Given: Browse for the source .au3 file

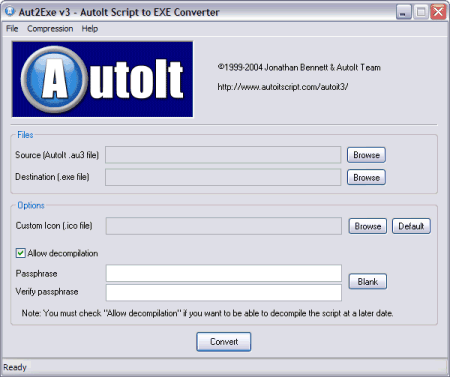Looking at the screenshot, I should pos(366,155).
